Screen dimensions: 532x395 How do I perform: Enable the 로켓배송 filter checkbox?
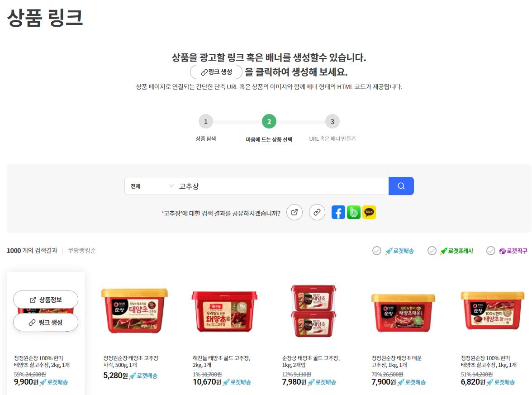[376, 251]
